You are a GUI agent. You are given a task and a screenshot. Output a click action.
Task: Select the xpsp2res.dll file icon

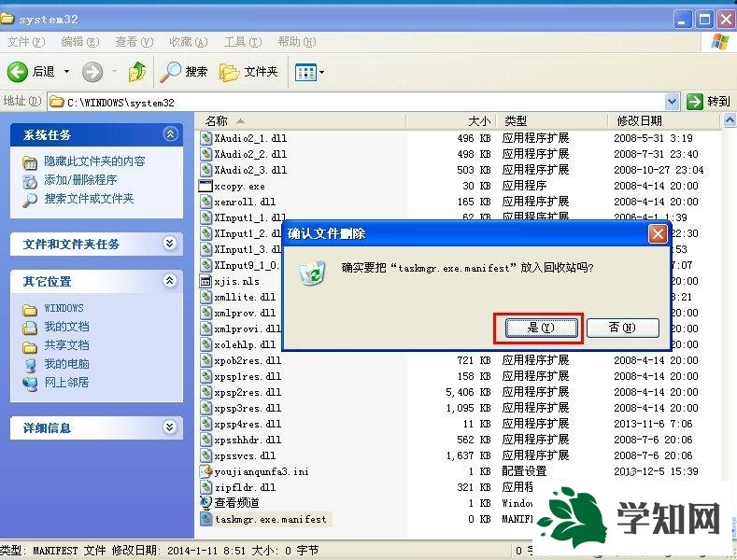point(206,392)
